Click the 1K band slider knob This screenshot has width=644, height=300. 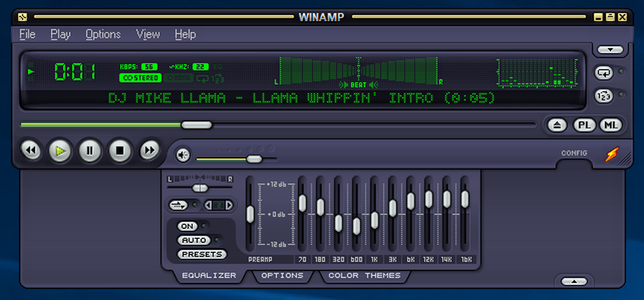pyautogui.click(x=374, y=220)
